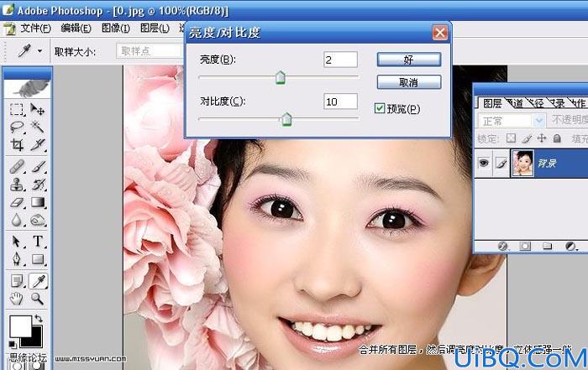Click the 亮度 brightness slider handle
Viewport: 588px width, 370px height.
click(280, 77)
